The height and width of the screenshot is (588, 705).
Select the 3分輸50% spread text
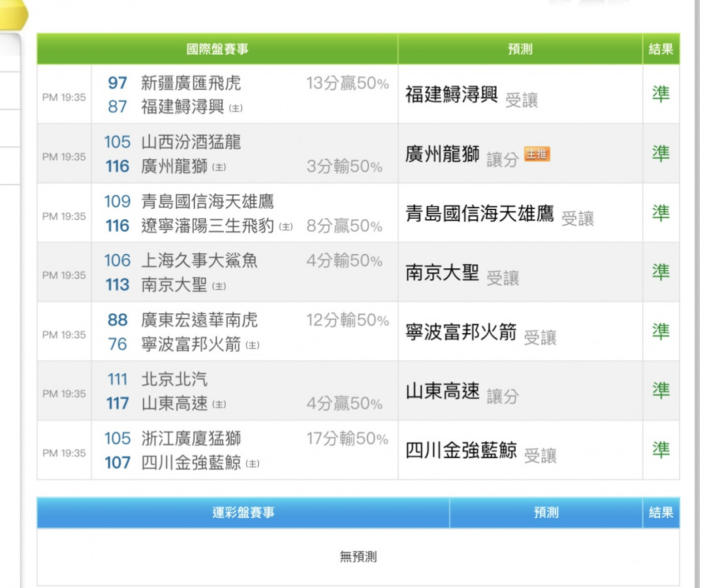pyautogui.click(x=345, y=166)
